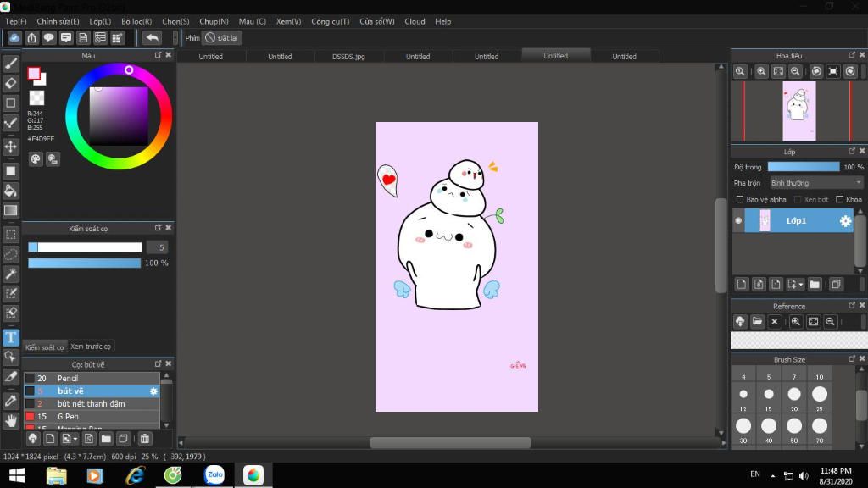This screenshot has height=488, width=868.
Task: Select the Fill shape tool
Action: point(10,171)
